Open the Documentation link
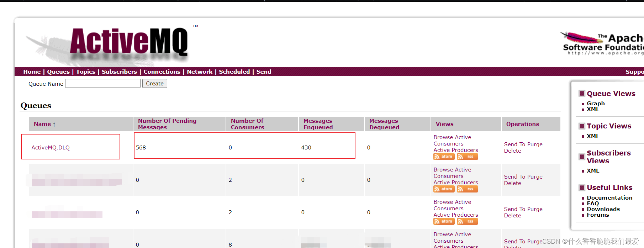The image size is (644, 248). pos(609,198)
